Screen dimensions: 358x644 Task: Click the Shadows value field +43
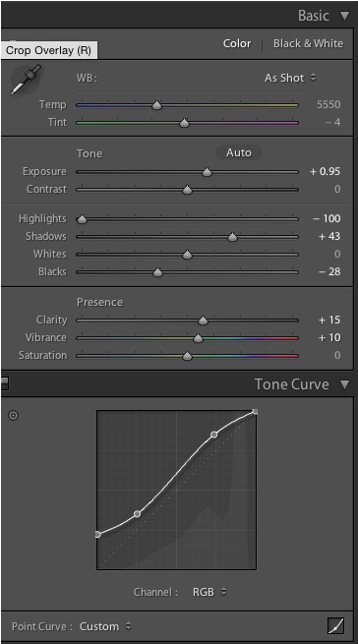(x=328, y=237)
